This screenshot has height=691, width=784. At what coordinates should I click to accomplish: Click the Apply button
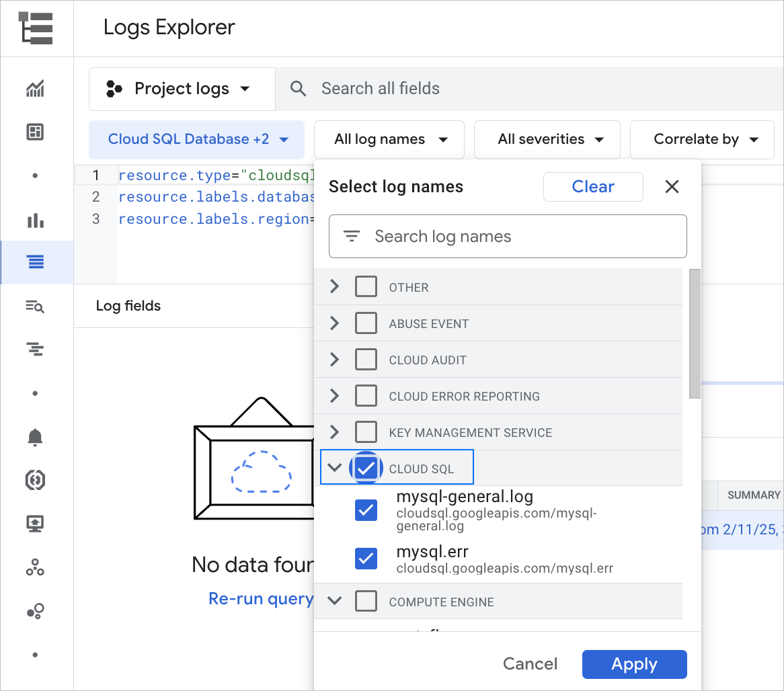point(634,664)
